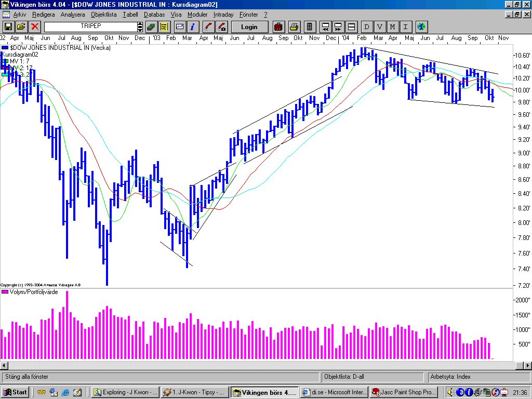Viewport: 532px width, 399px height.
Task: Click the document icon left of Arkiv
Action: tap(6, 15)
